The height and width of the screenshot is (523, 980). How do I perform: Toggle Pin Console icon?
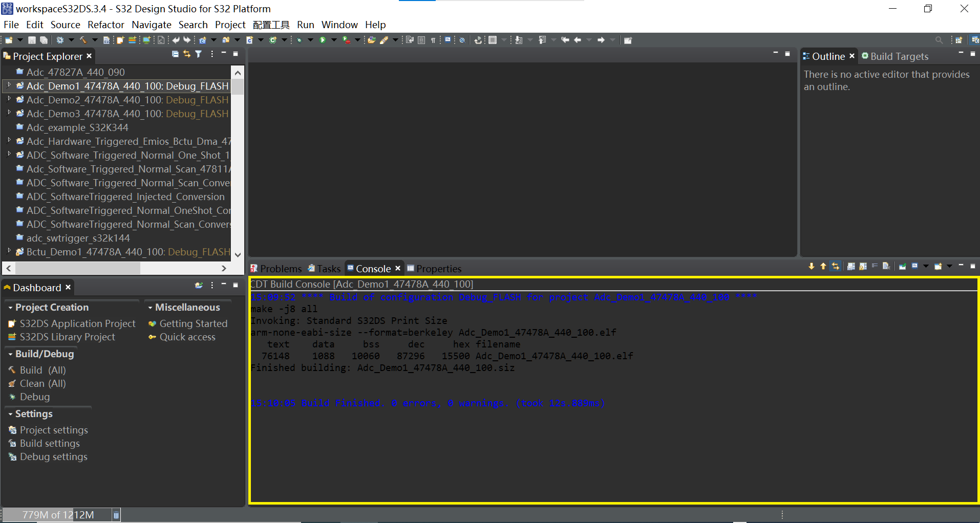tap(903, 266)
